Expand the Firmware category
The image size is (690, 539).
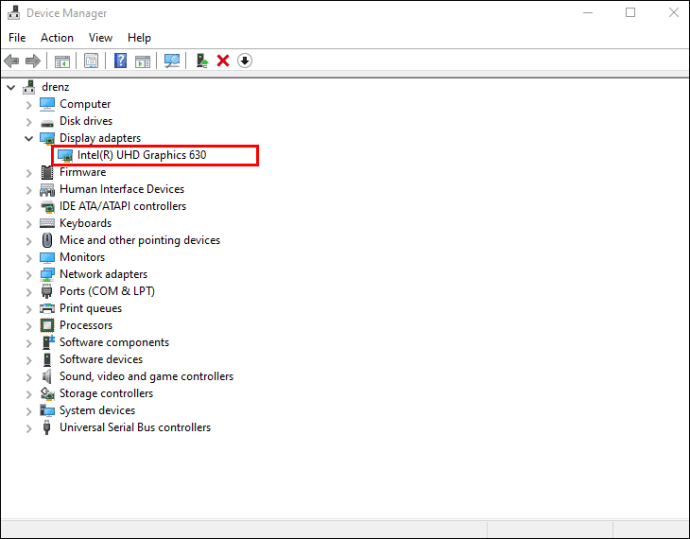(x=29, y=173)
